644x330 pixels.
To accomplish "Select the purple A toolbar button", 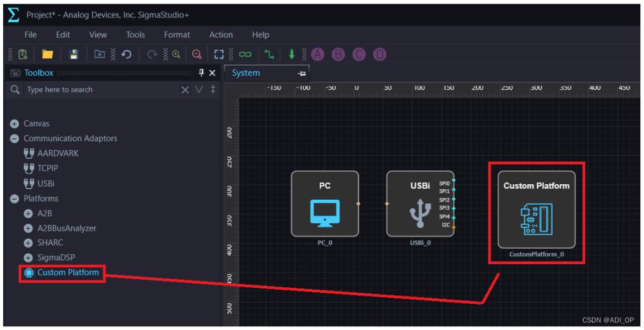I will click(x=318, y=54).
